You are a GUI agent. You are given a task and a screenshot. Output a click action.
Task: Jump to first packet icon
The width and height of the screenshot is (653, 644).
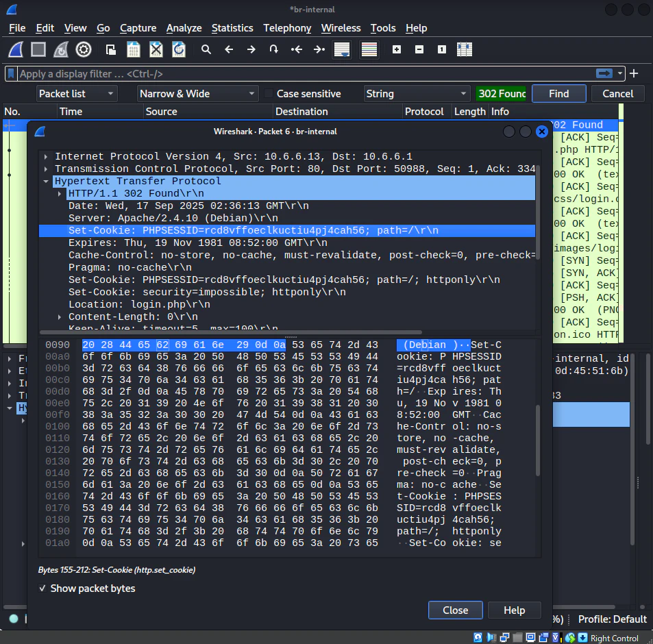coord(297,49)
